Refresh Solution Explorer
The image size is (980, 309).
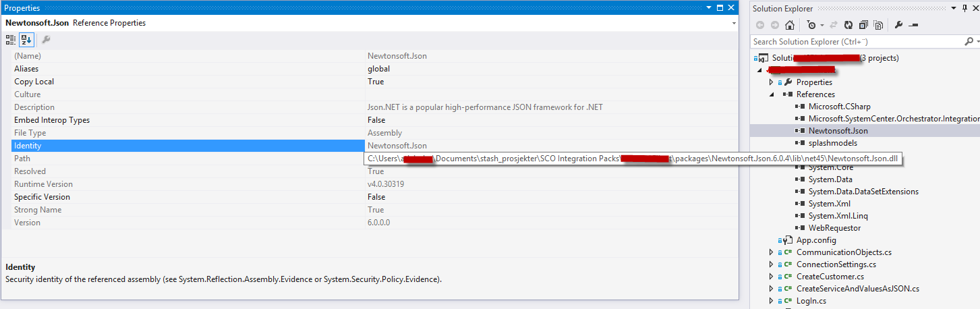click(x=849, y=25)
